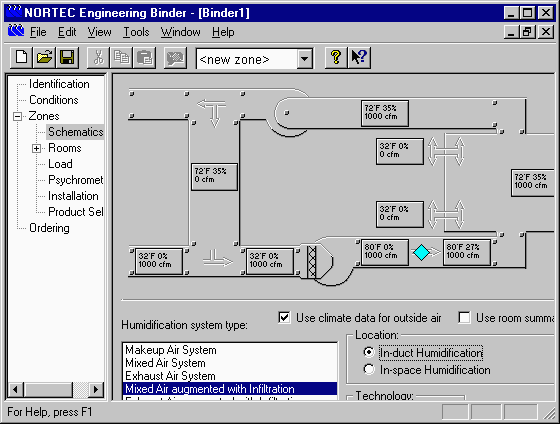Save the binder using the floppy disk icon

point(67,58)
